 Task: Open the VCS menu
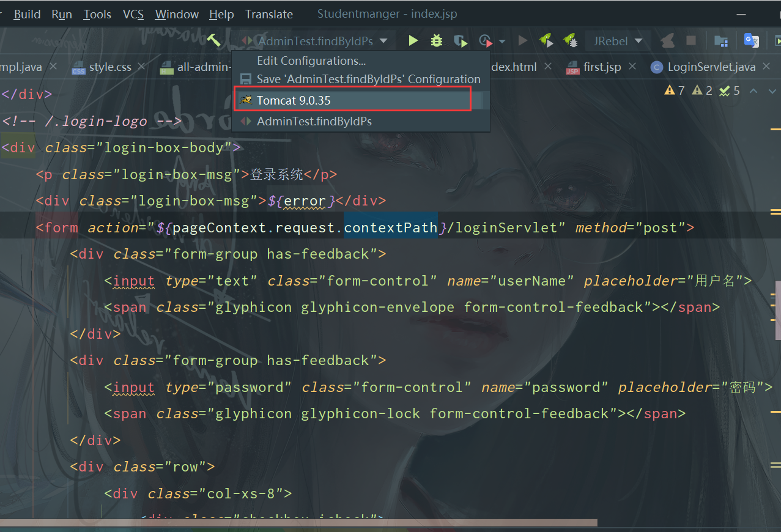pyautogui.click(x=133, y=14)
